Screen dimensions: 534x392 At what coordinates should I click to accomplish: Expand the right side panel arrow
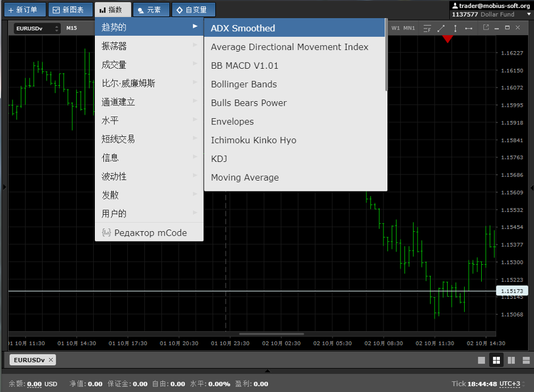pyautogui.click(x=532, y=187)
